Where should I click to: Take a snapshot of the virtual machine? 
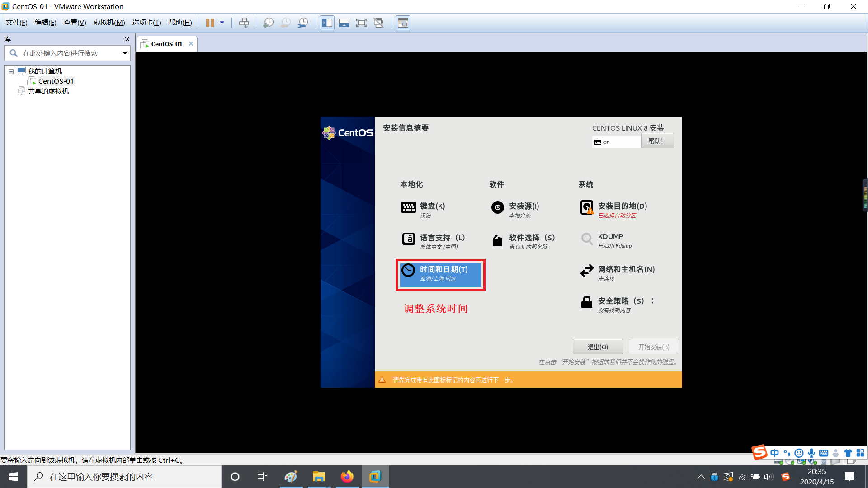[x=268, y=23]
